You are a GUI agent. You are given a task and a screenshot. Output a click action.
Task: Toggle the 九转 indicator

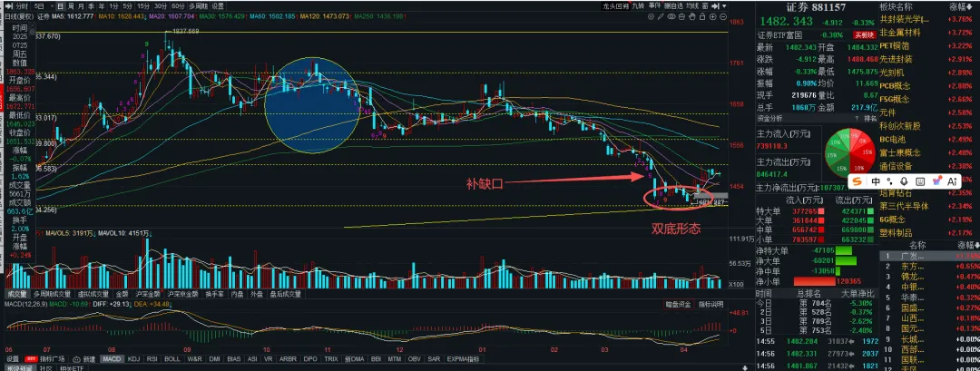pos(638,6)
